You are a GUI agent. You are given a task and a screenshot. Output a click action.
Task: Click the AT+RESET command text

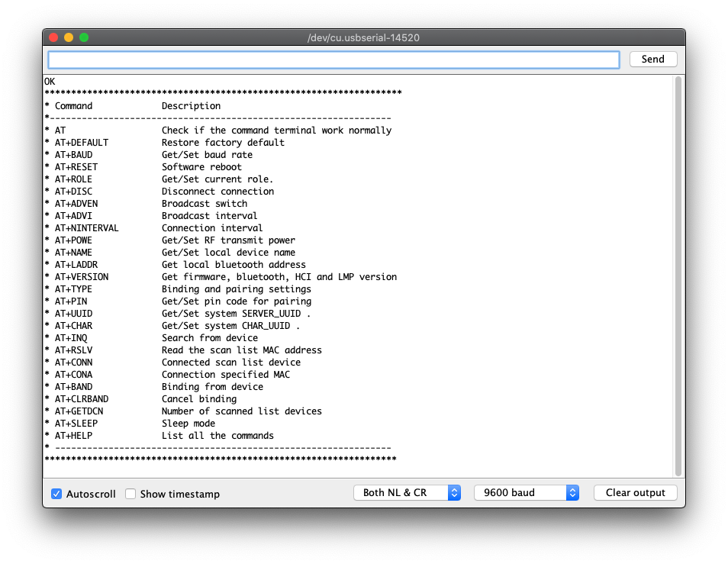(x=76, y=167)
